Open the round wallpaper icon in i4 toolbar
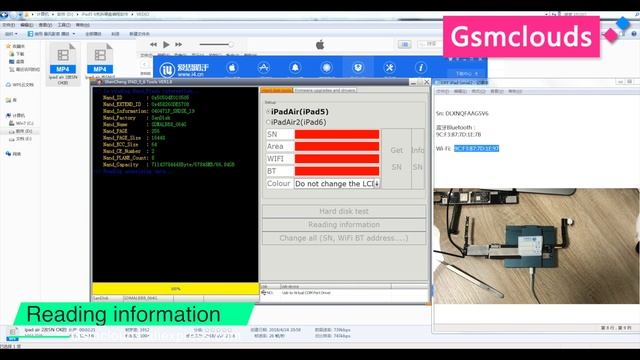The width and height of the screenshot is (640, 360). click(327, 68)
